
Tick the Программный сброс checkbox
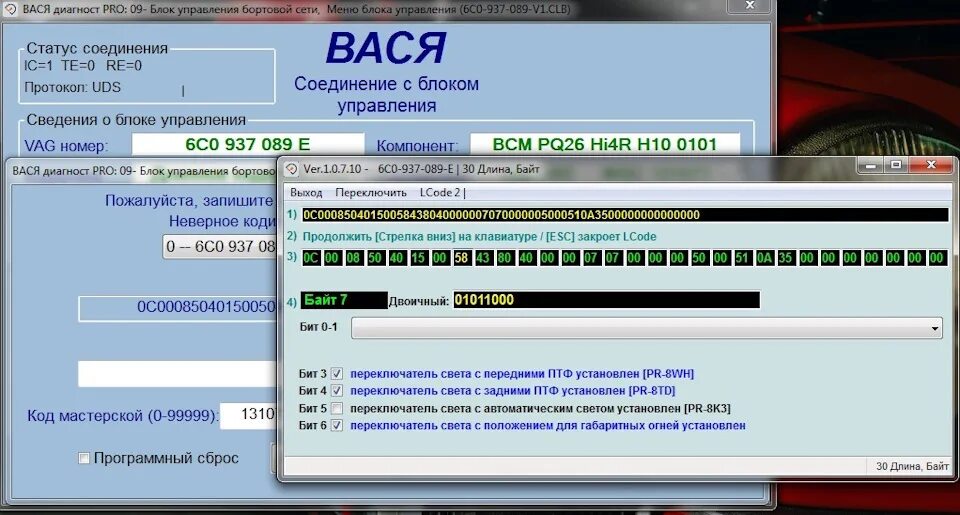[84, 458]
